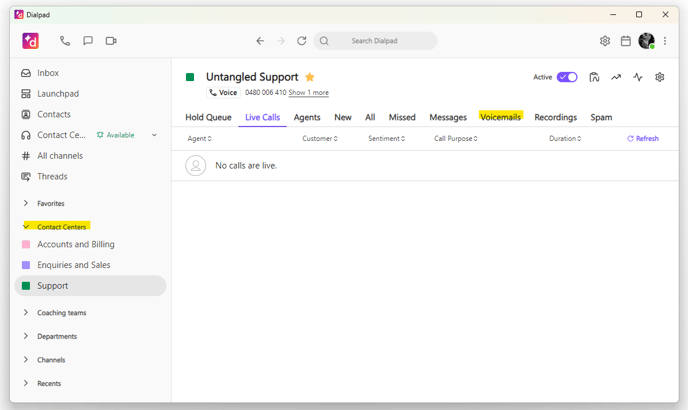Image resolution: width=688 pixels, height=410 pixels.
Task: Open the trending analytics arrow icon
Action: pyautogui.click(x=616, y=77)
